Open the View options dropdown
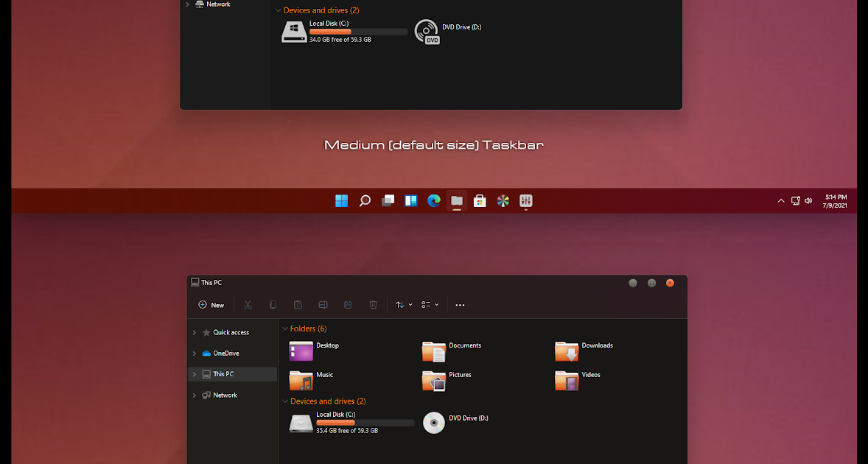Image resolution: width=868 pixels, height=464 pixels. [430, 304]
